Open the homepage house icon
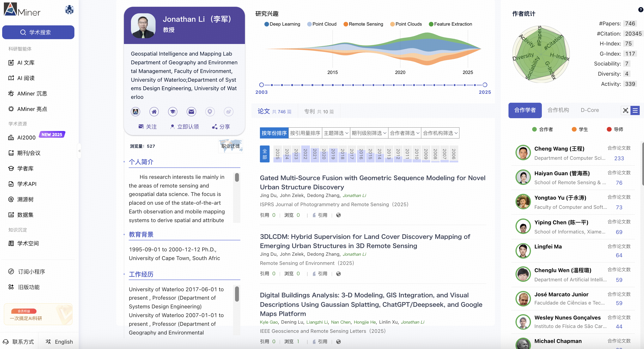644x349 pixels. pyautogui.click(x=154, y=112)
